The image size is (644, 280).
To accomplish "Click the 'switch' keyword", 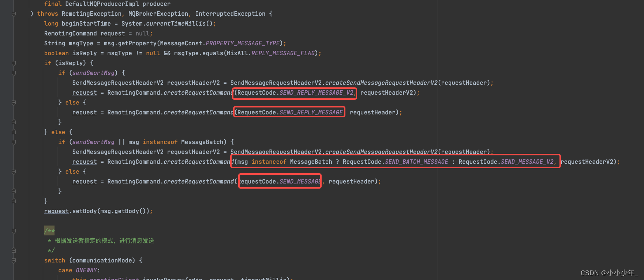I will point(55,261).
